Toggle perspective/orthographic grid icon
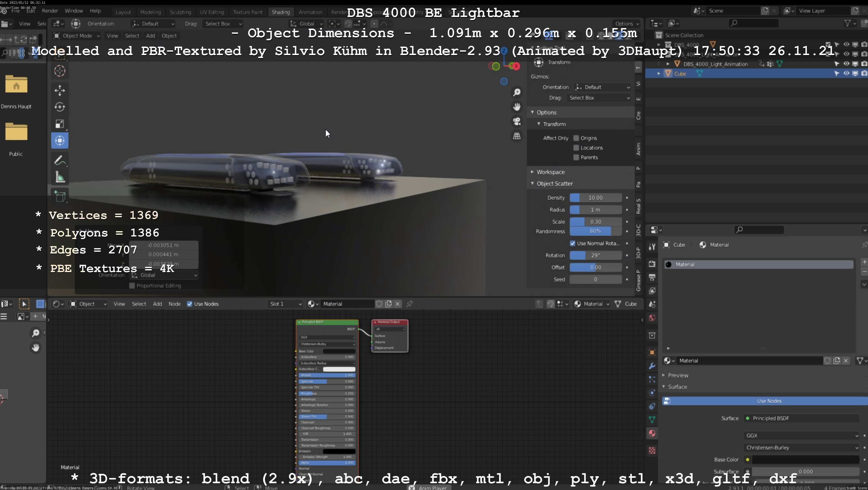868x490 pixels. [516, 136]
